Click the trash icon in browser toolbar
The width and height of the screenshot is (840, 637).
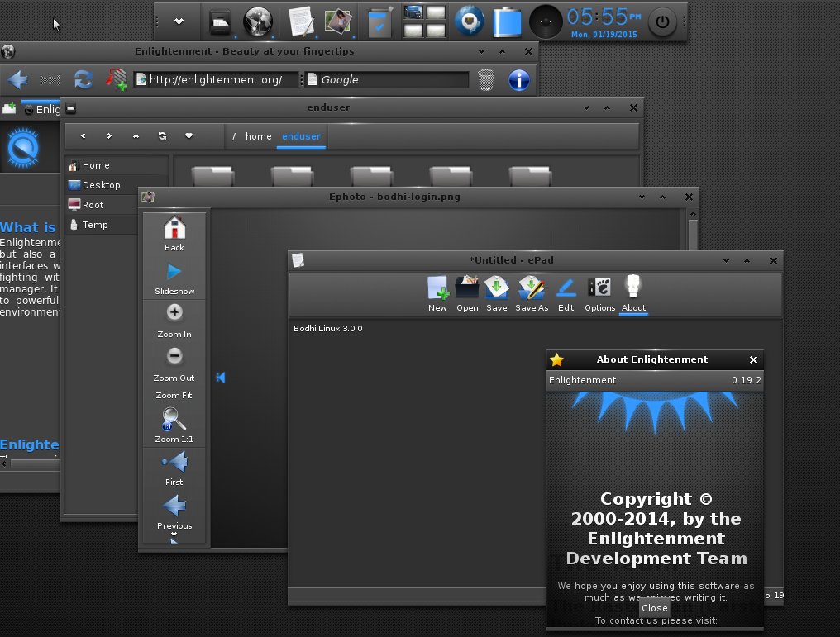(485, 80)
